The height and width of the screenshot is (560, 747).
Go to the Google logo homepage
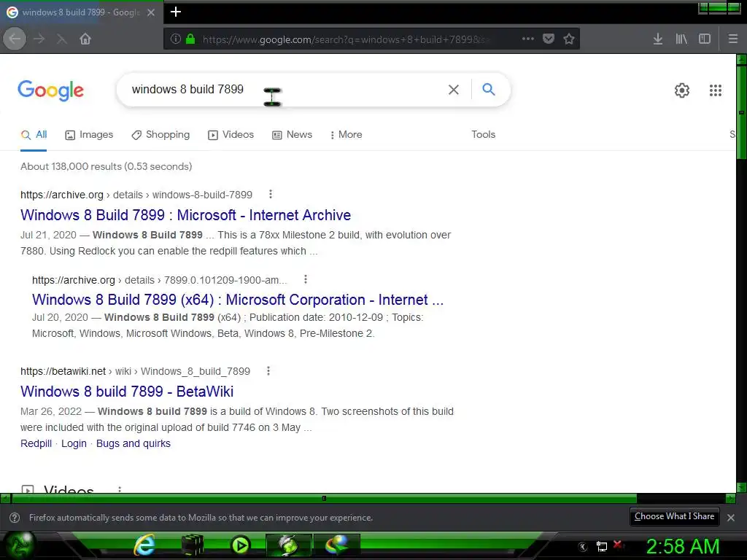point(50,90)
